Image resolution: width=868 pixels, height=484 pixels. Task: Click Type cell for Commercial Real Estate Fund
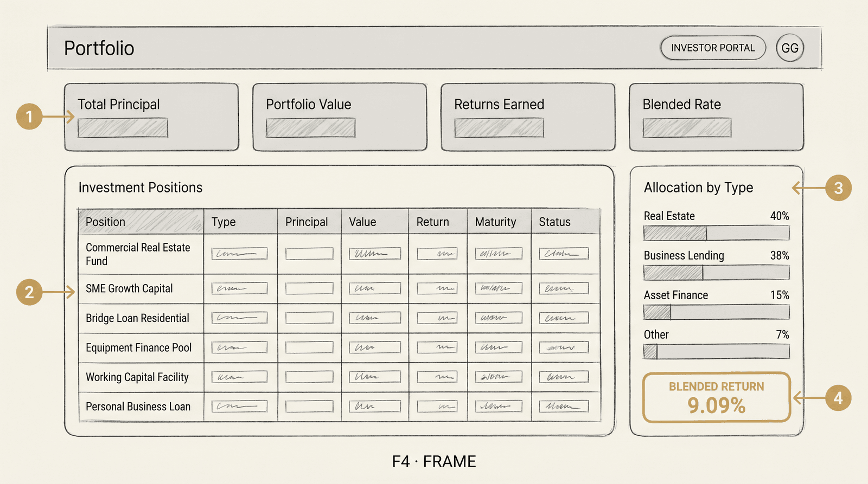click(239, 253)
